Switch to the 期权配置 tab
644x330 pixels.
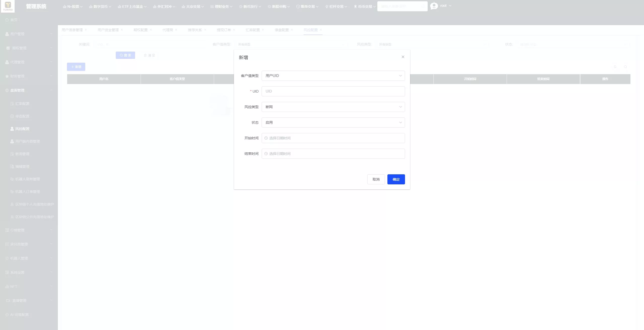141,30
